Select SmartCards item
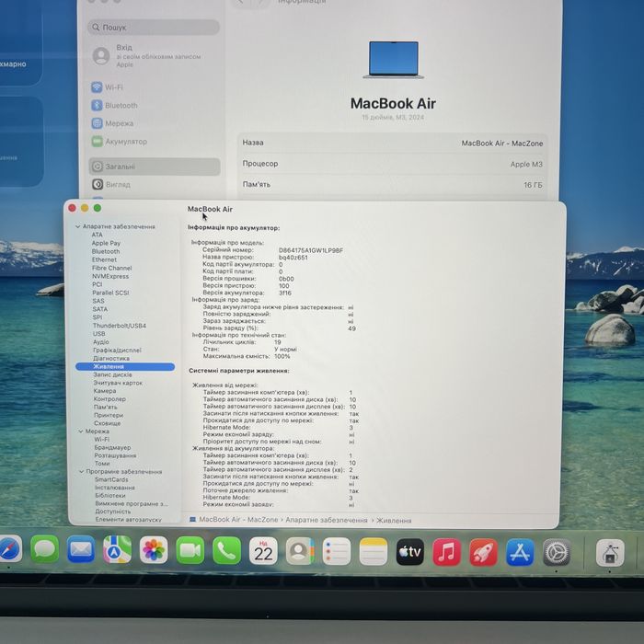This screenshot has width=644, height=644. point(111,479)
